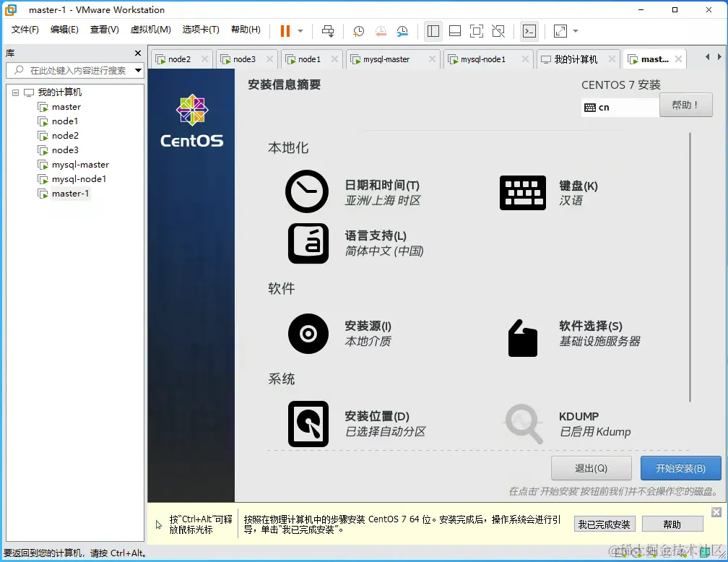
Task: Open the 查看(V) menu
Action: (x=105, y=30)
